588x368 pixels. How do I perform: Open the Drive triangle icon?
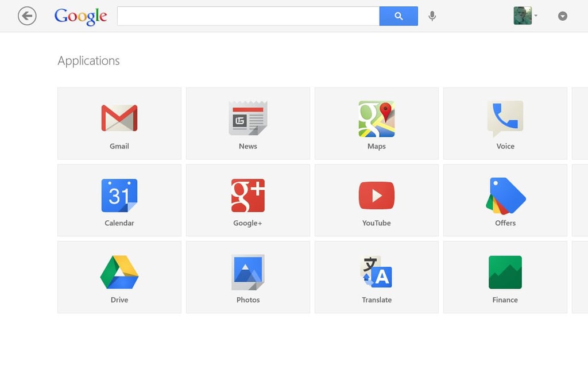[x=119, y=272]
